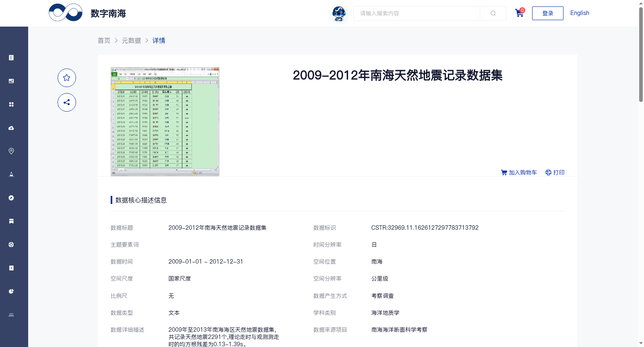Click the share icon button
The width and height of the screenshot is (644, 347).
[x=67, y=102]
